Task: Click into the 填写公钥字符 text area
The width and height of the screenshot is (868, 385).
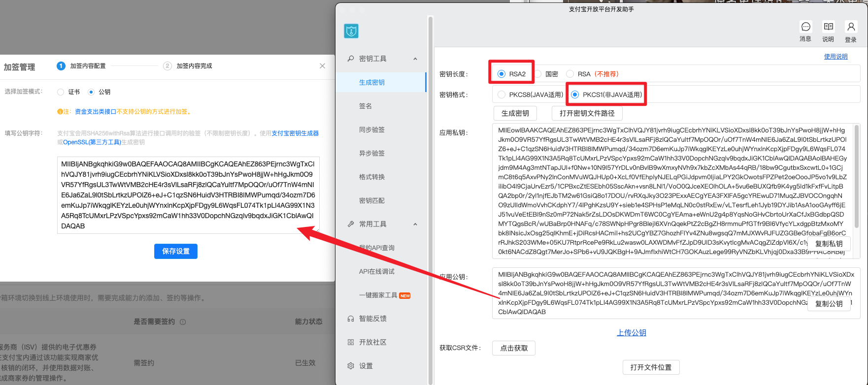Action: click(188, 195)
